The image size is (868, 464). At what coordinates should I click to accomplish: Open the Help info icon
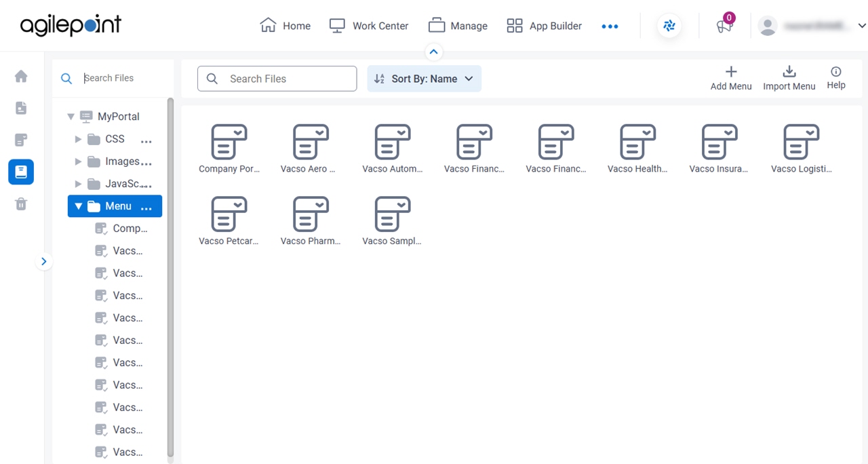pos(836,71)
